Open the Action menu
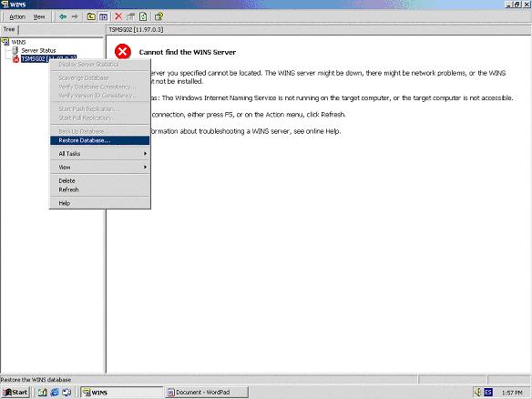This screenshot has height=399, width=532. click(17, 16)
